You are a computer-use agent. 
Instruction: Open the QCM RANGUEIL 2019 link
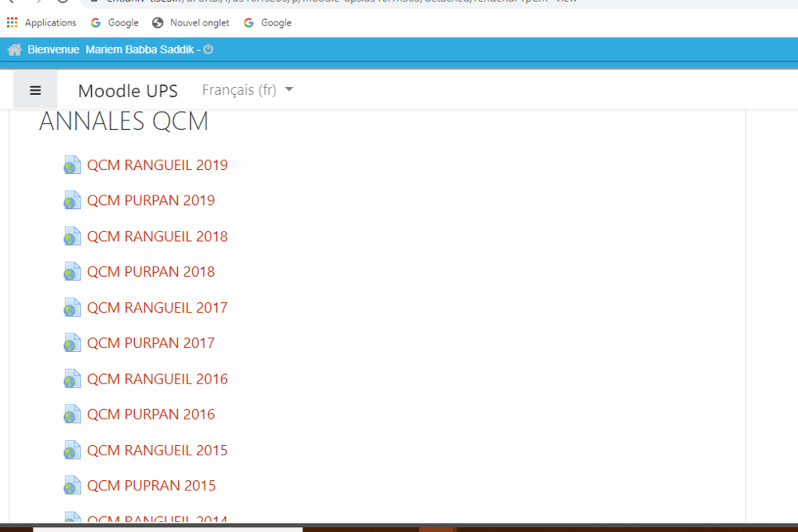157,165
